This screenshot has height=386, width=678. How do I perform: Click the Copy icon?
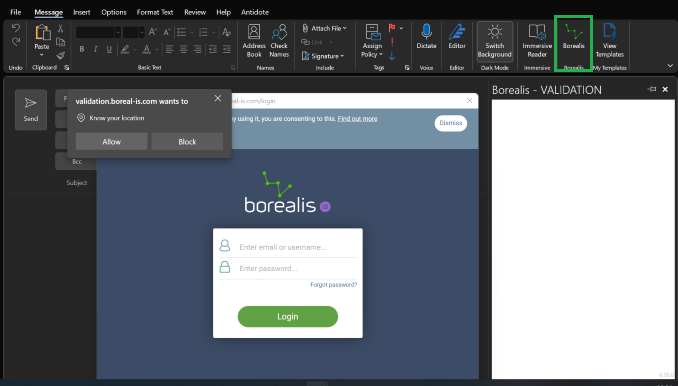pyautogui.click(x=61, y=42)
